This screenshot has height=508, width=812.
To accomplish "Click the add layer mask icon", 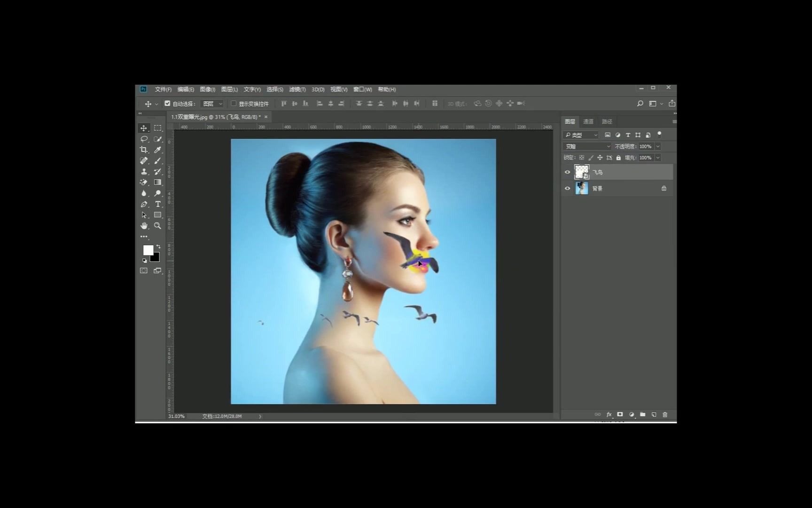I will 620,414.
